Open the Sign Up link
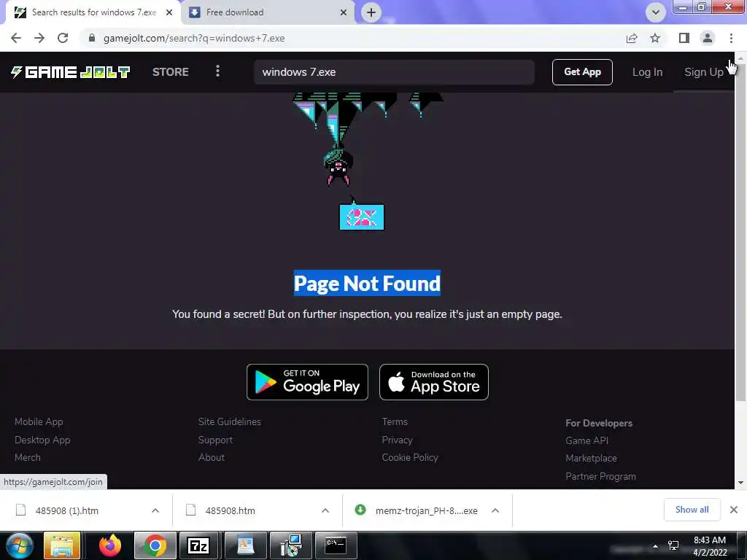The height and width of the screenshot is (560, 747). 704,72
